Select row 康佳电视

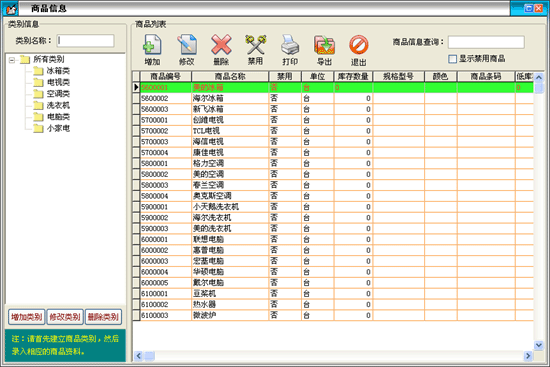pyautogui.click(x=333, y=153)
